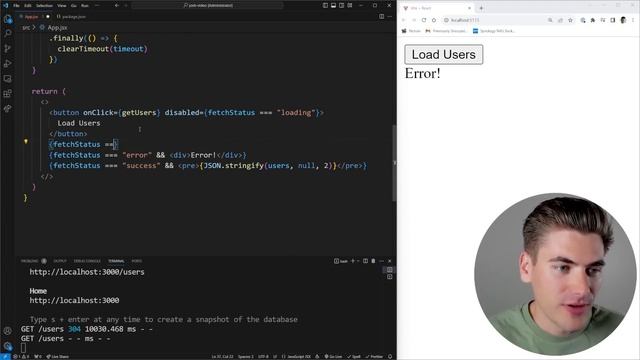The height and width of the screenshot is (360, 640).
Task: Close the terminal panel
Action: (x=390, y=261)
